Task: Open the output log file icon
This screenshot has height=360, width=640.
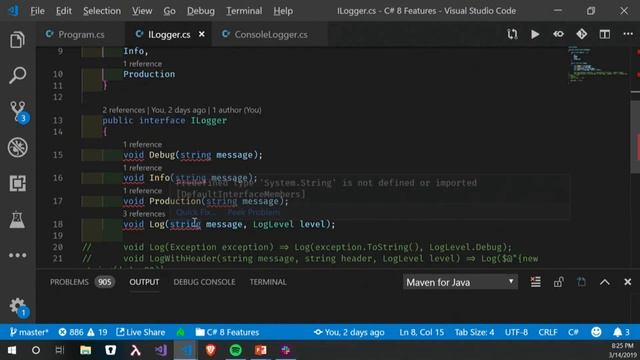Action: coord(581,282)
